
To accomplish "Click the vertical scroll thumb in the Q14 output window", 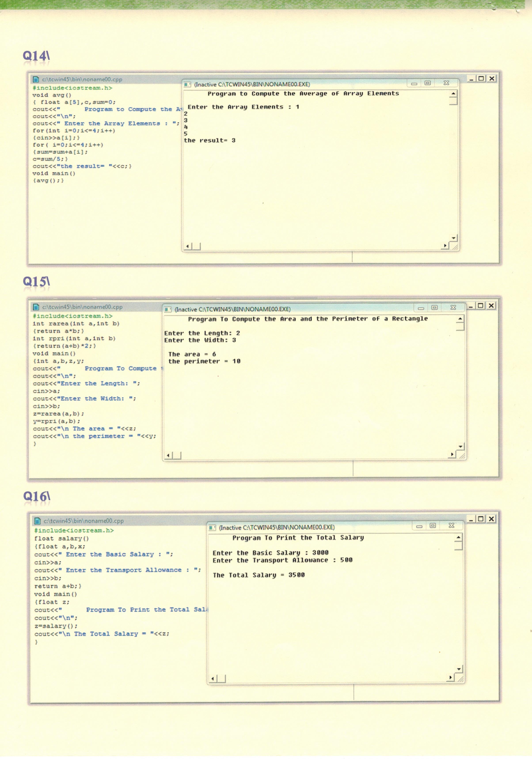I will [x=453, y=101].
